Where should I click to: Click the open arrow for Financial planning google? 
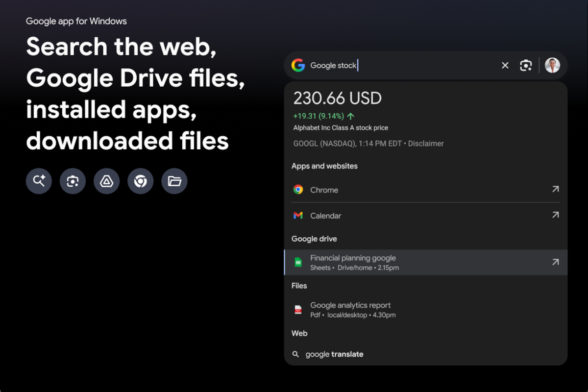click(x=555, y=262)
